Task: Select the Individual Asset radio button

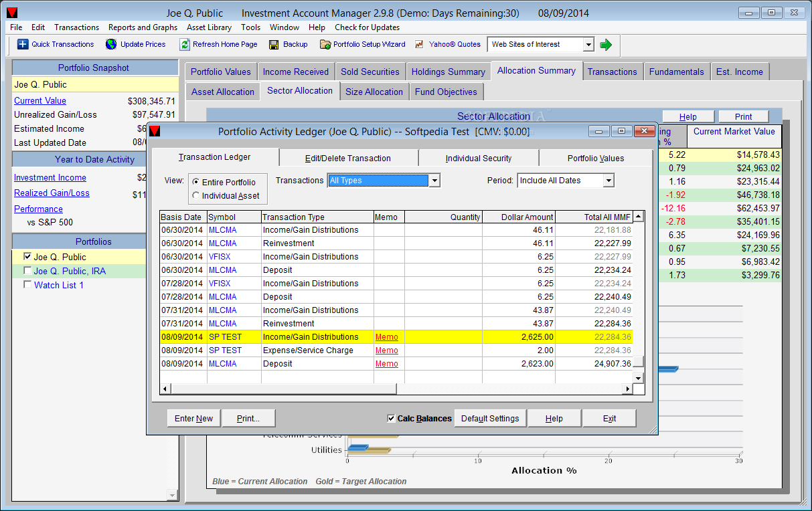Action: pos(195,196)
